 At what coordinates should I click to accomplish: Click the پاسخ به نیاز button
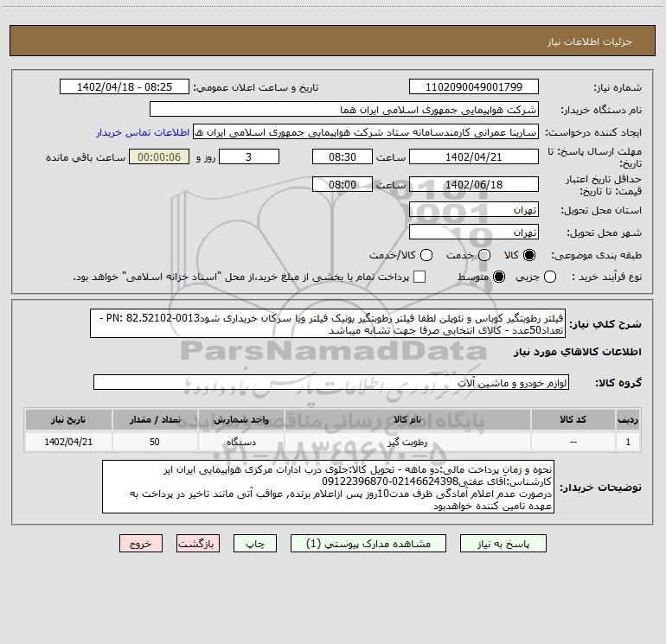(x=503, y=544)
